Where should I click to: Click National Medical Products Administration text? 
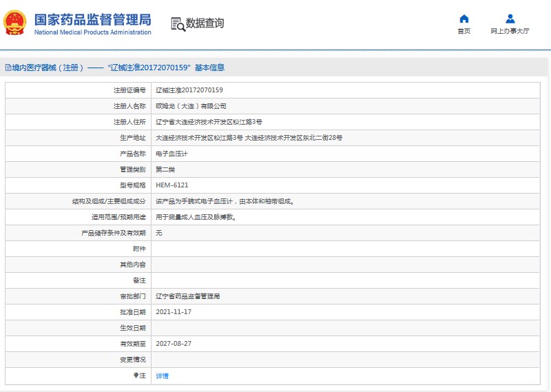click(93, 32)
